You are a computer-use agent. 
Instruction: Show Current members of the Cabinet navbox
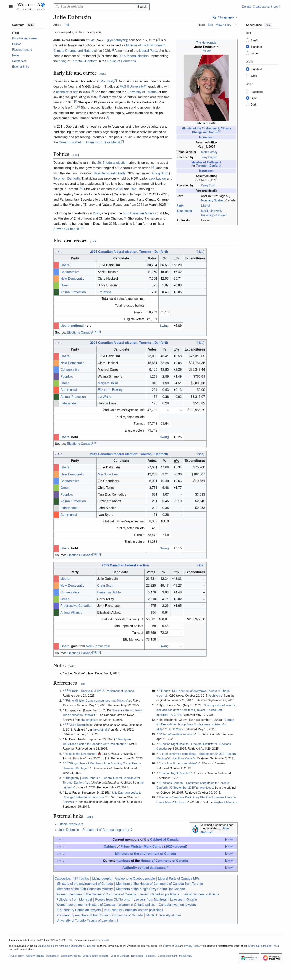tap(229, 840)
